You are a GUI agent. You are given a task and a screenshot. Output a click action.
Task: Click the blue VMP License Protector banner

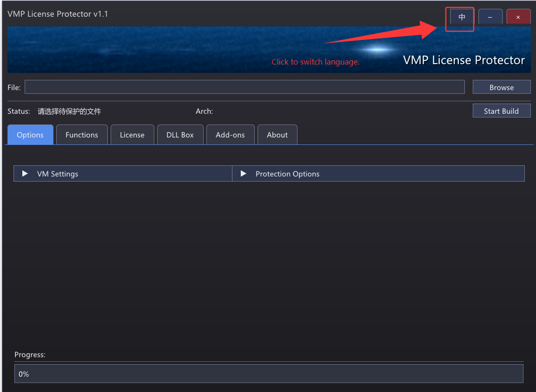click(x=186, y=49)
